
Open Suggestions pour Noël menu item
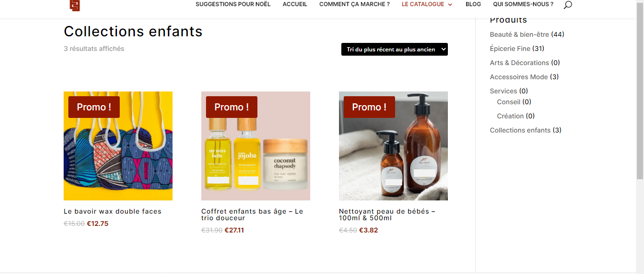233,4
